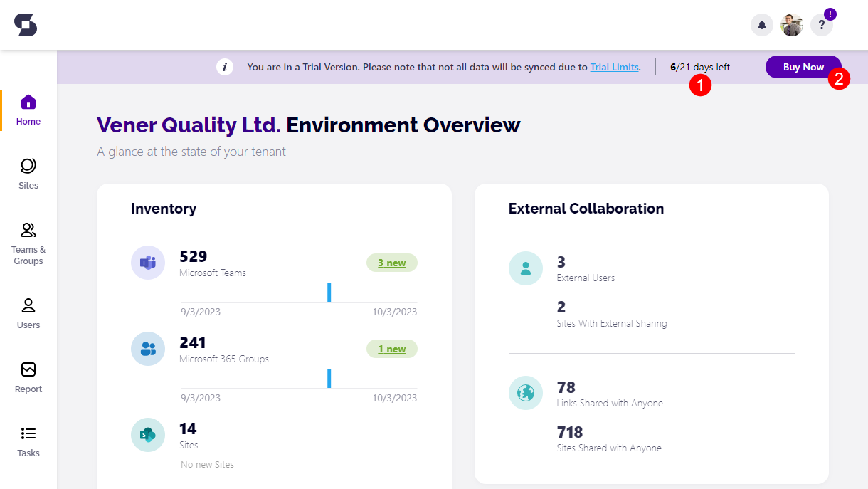Go to Home in the sidebar
Viewport: 868px width, 489px height.
pyautogui.click(x=28, y=110)
